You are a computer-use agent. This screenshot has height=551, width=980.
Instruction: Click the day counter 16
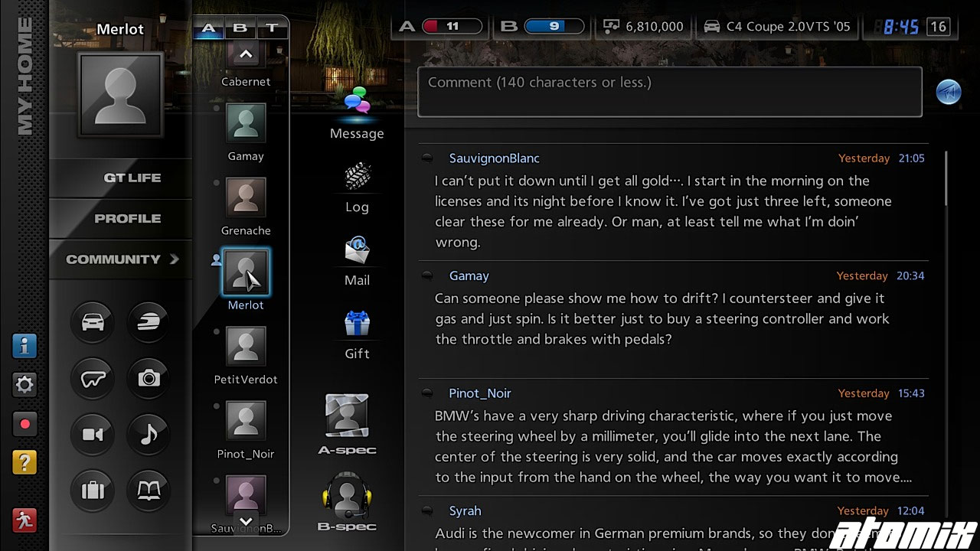coord(938,27)
